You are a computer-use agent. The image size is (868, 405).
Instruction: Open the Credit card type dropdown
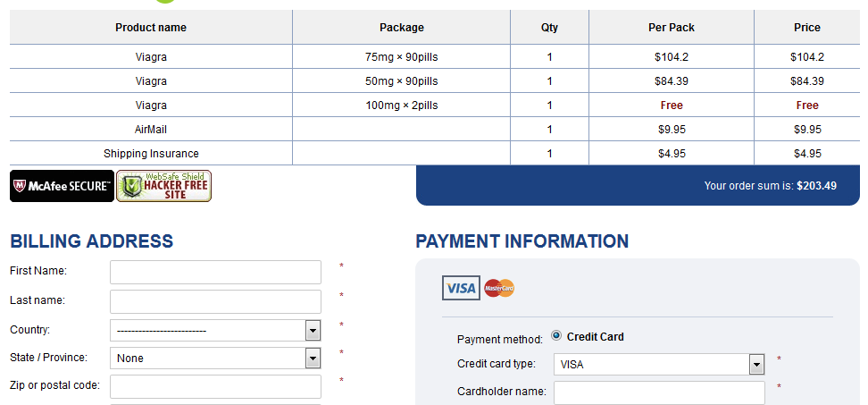coord(659,365)
